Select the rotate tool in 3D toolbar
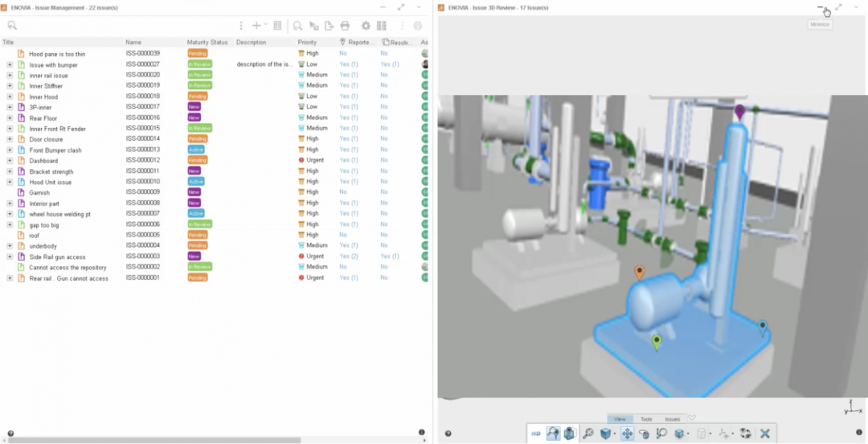Screen dimensions: 868x444 645,434
